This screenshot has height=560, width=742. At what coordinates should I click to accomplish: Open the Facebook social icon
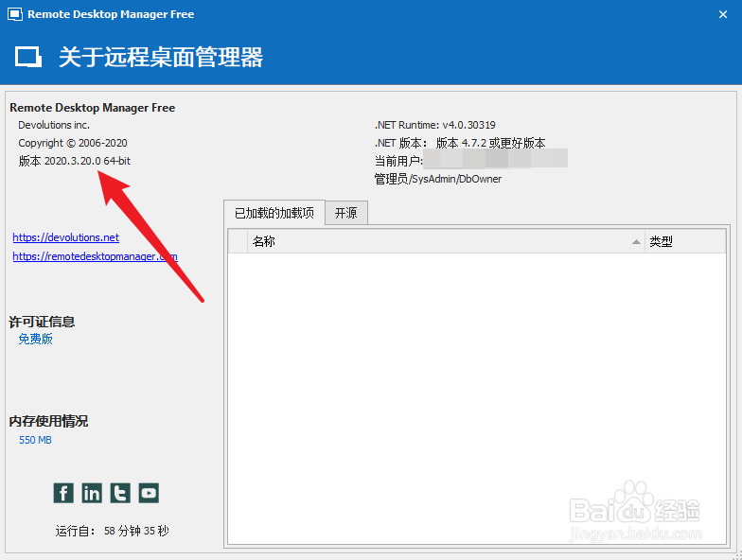[63, 494]
